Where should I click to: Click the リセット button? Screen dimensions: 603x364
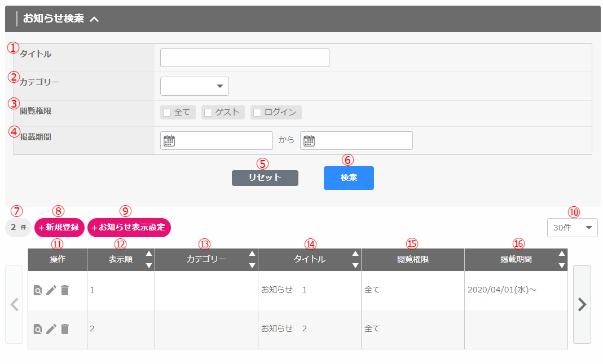pyautogui.click(x=265, y=178)
